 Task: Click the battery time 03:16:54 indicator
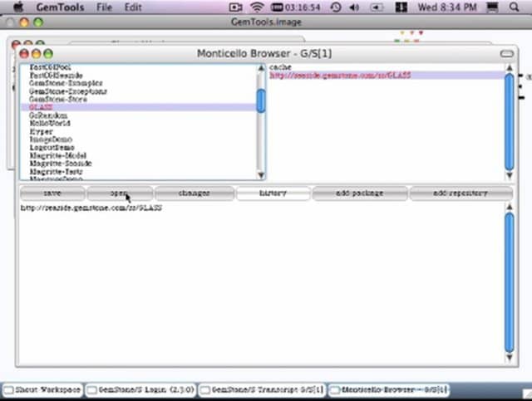(296, 7)
